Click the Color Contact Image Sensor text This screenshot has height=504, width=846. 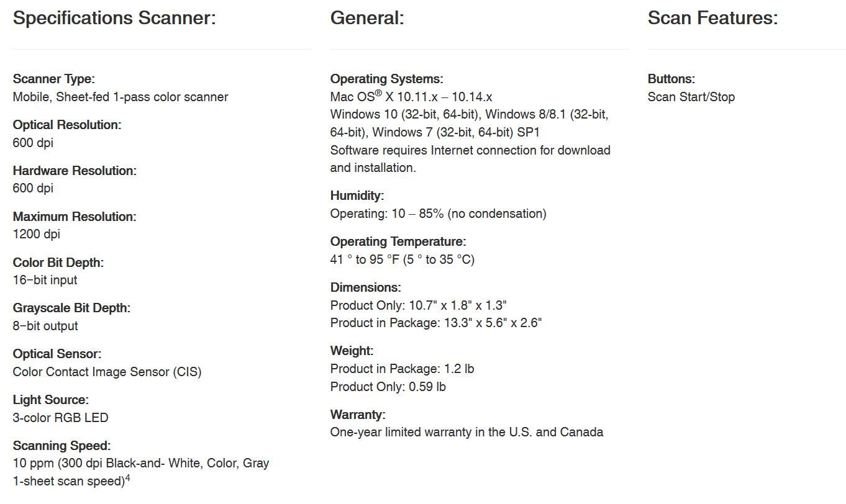(x=107, y=372)
